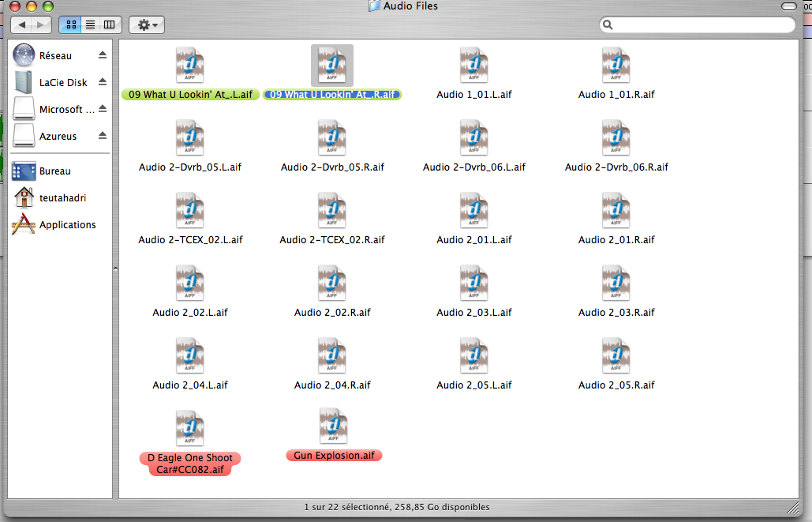
Task: Go to the teutahadri home folder
Action: 62,198
